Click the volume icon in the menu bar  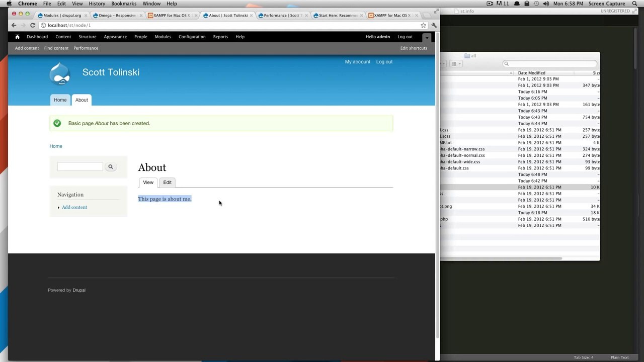click(545, 4)
